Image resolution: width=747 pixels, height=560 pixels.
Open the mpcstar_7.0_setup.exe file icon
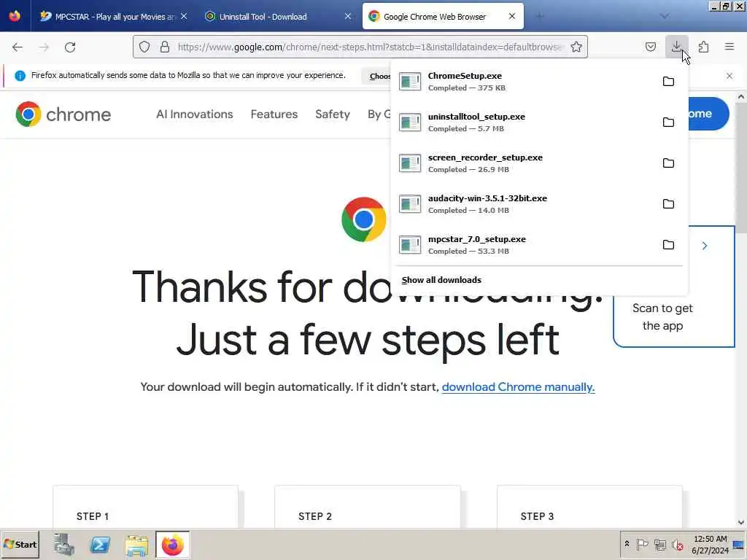click(410, 245)
